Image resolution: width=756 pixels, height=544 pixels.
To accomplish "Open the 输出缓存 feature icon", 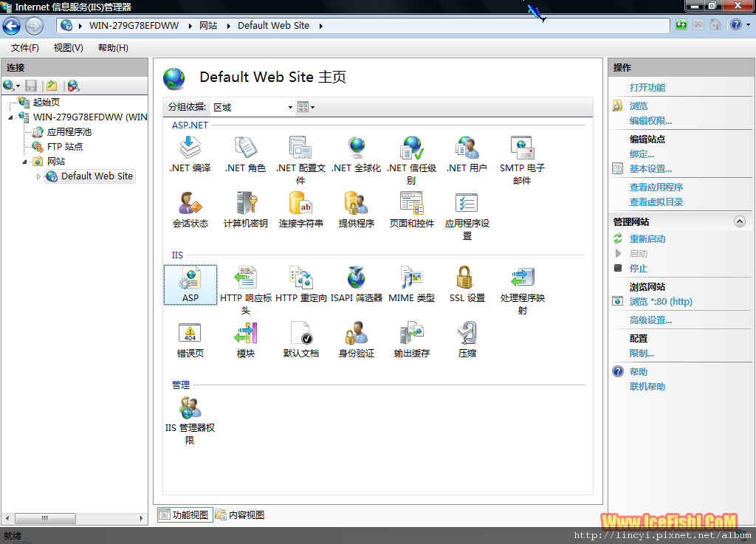I will pyautogui.click(x=412, y=332).
